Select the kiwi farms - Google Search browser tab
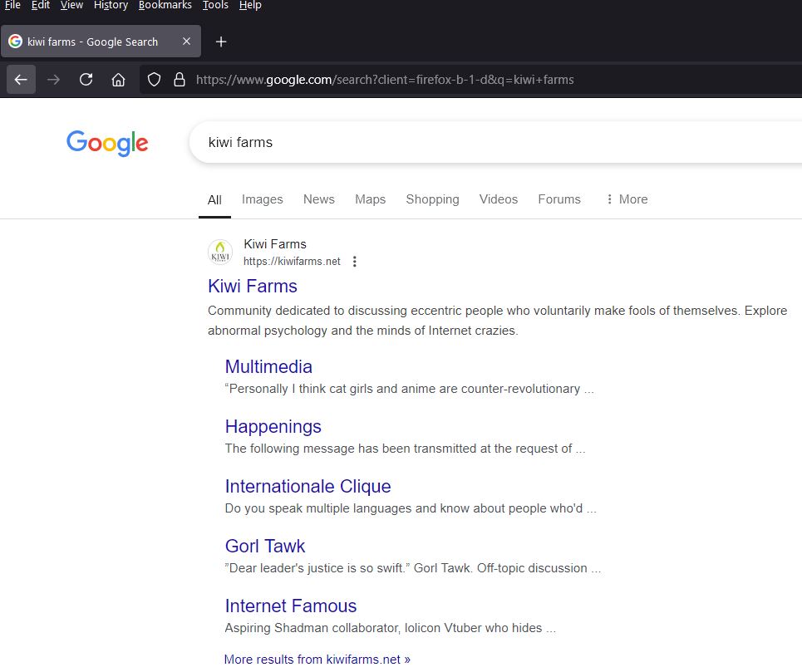The image size is (802, 672). (101, 42)
